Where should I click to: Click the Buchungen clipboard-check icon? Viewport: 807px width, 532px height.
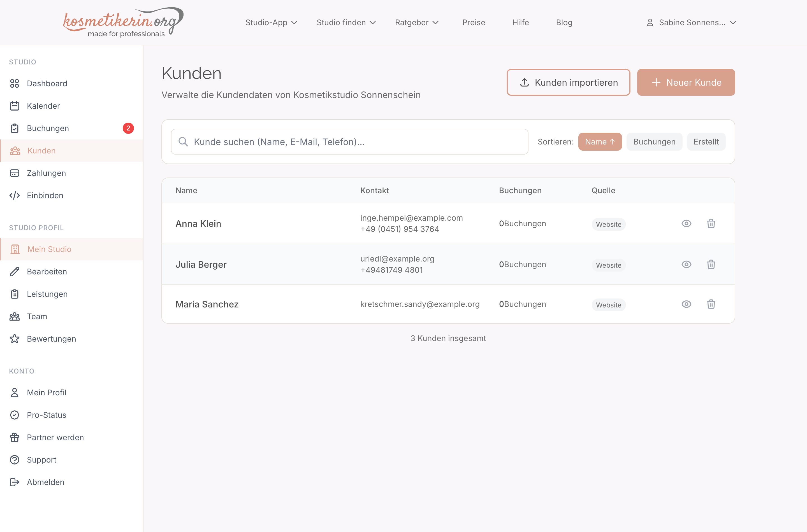click(x=15, y=128)
